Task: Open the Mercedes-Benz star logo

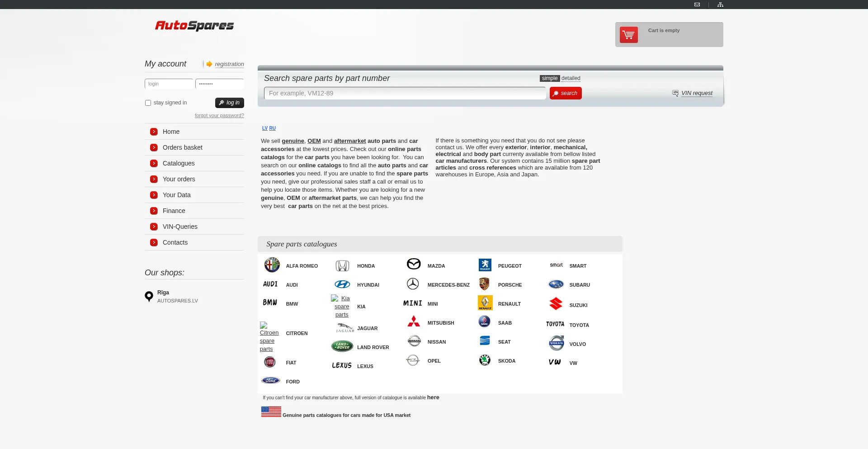Action: tap(413, 284)
